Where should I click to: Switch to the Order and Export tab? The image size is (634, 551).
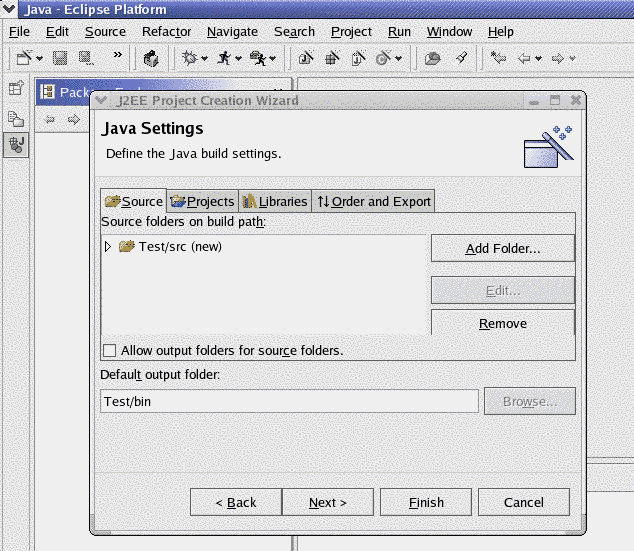pyautogui.click(x=373, y=201)
